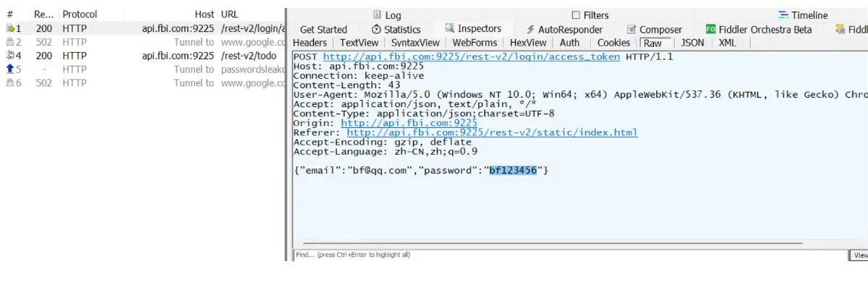The image size is (868, 285).
Task: Click the Find search box
Action: (x=570, y=255)
